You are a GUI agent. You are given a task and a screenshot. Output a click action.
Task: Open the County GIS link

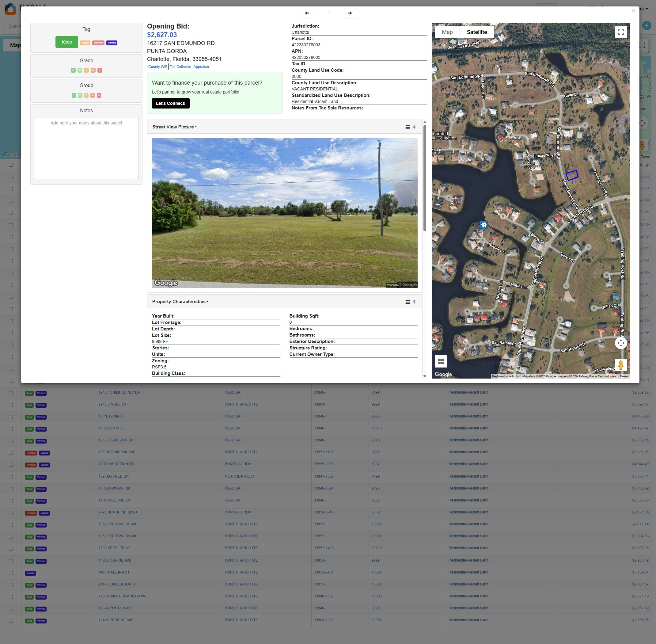click(157, 67)
